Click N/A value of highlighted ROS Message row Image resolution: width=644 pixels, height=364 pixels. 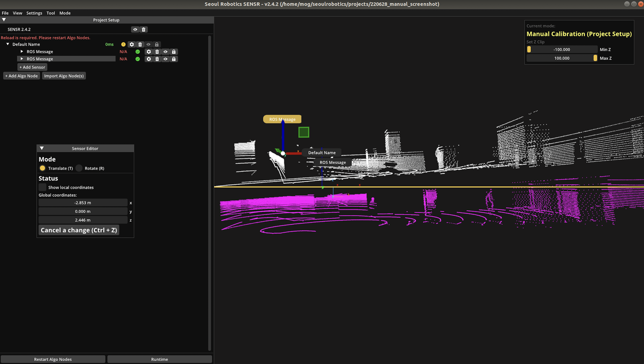(x=123, y=59)
